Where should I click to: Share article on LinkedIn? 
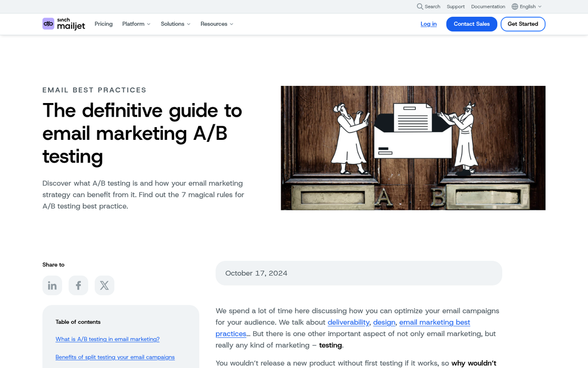52,286
